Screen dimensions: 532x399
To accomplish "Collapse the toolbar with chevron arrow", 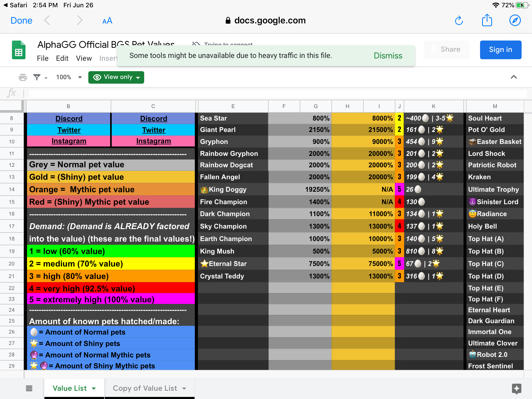I will pos(514,77).
